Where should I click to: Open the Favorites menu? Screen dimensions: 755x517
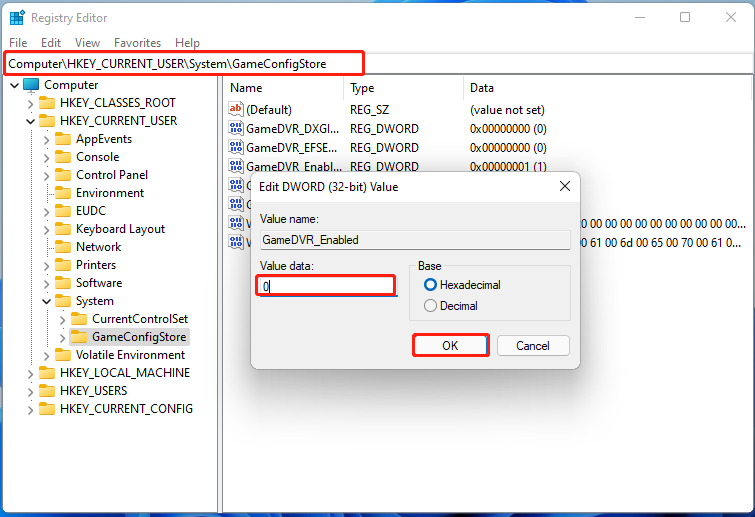tap(137, 43)
